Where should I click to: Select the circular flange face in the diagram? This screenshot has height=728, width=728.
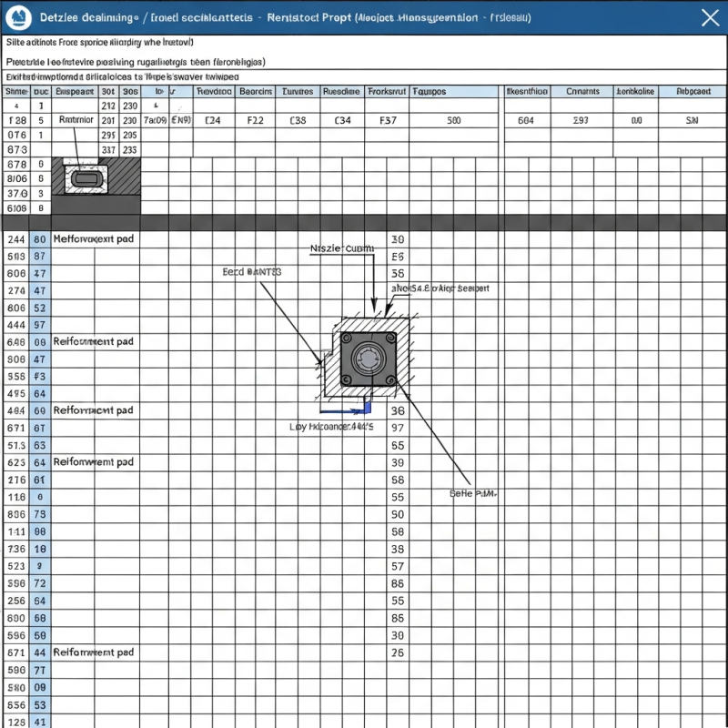368,359
